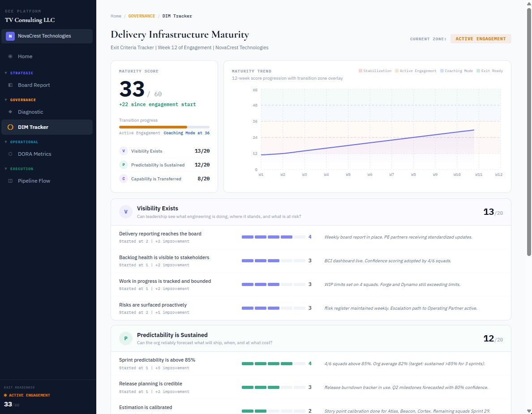Viewport: 532px width, 414px height.
Task: Click 'Delivery reporting reaches the board' row title
Action: 160,234
